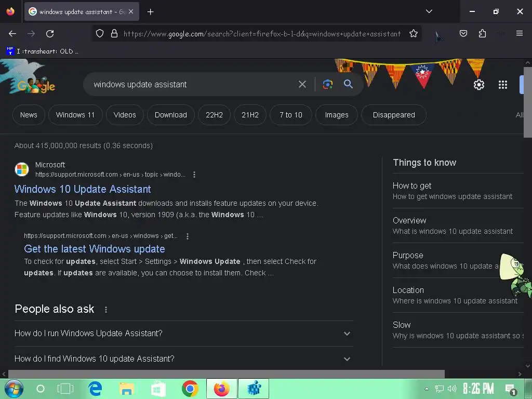
Task: Switch to Videos results
Action: 125,115
